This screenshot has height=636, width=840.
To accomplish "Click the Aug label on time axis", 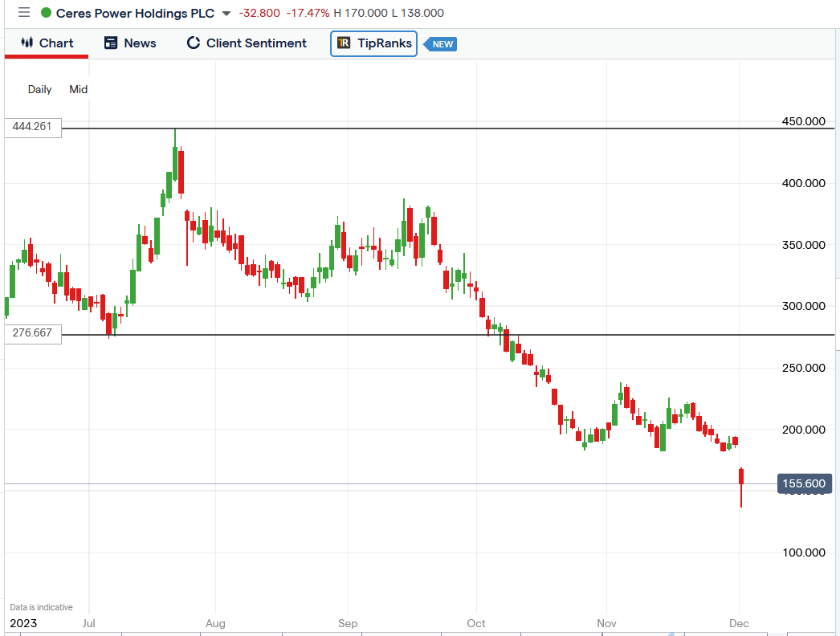I will point(215,623).
